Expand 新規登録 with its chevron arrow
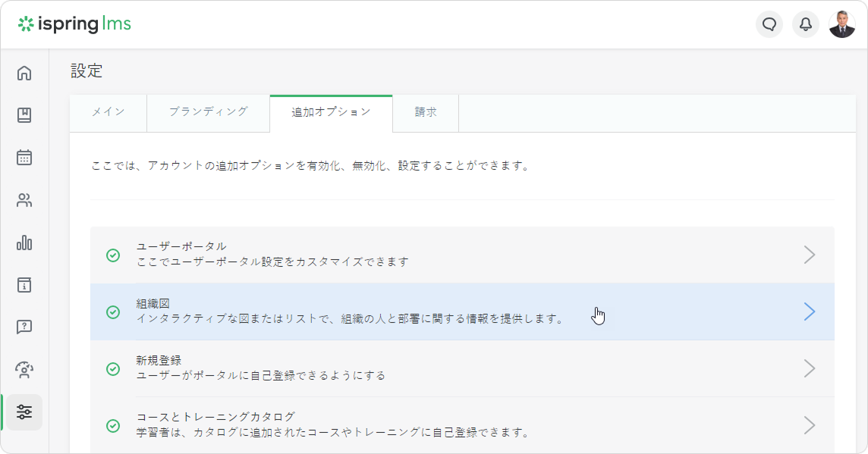 (x=810, y=368)
